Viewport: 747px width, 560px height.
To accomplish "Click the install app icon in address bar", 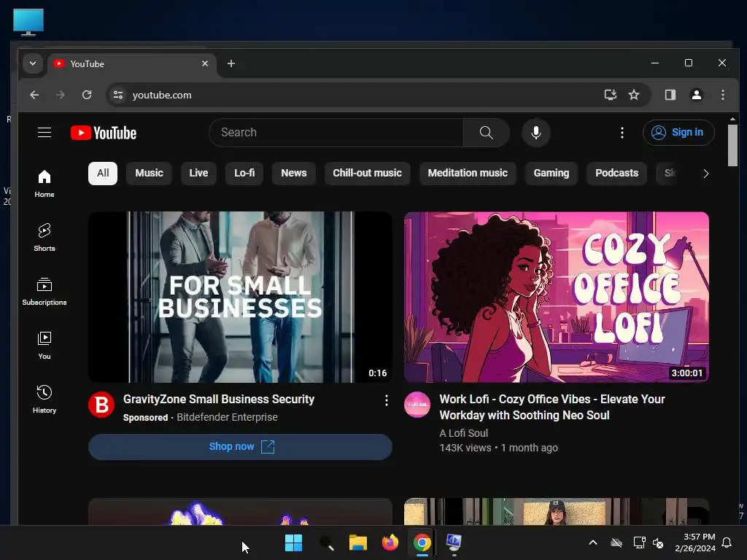I will click(611, 95).
